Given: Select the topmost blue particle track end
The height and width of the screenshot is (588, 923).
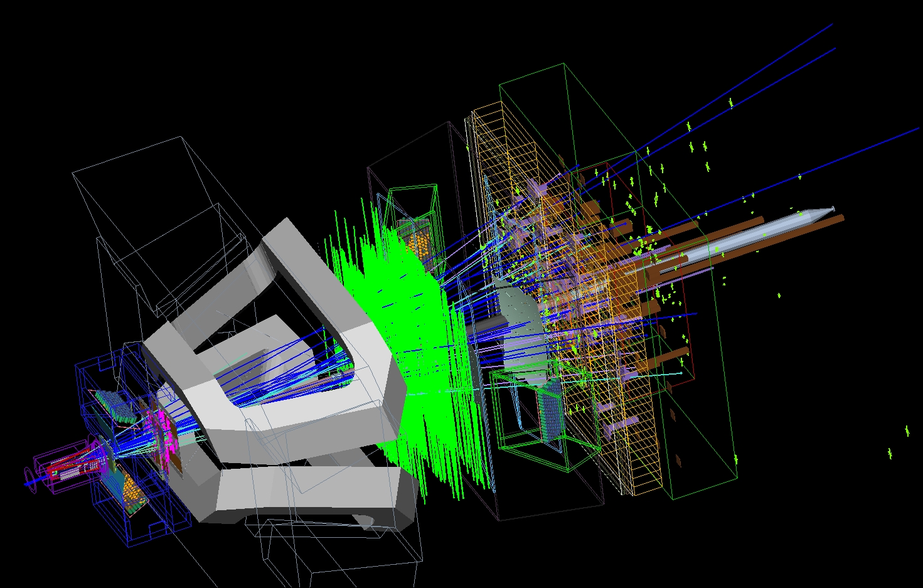Looking at the screenshot, I should (831, 24).
